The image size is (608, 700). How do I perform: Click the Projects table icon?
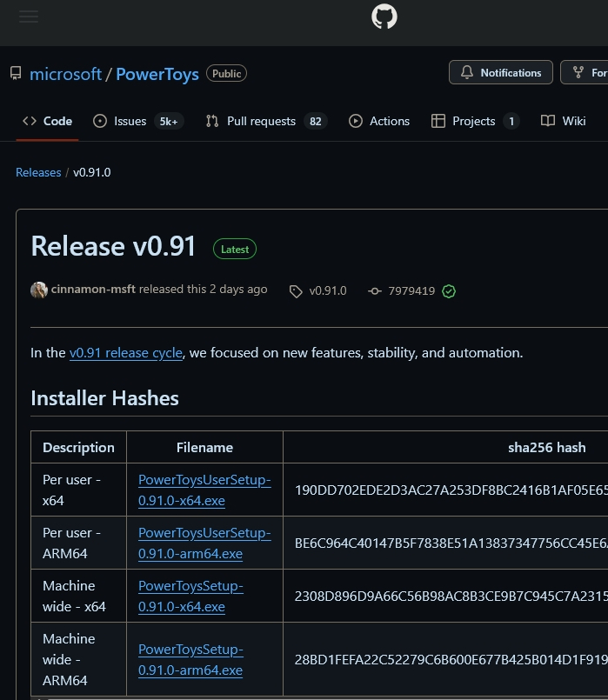pos(438,121)
